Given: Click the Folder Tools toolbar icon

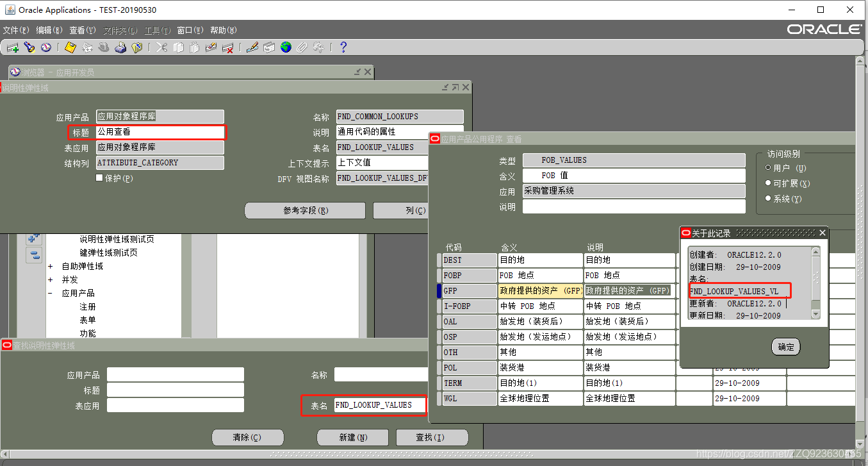Looking at the screenshot, I should (319, 47).
